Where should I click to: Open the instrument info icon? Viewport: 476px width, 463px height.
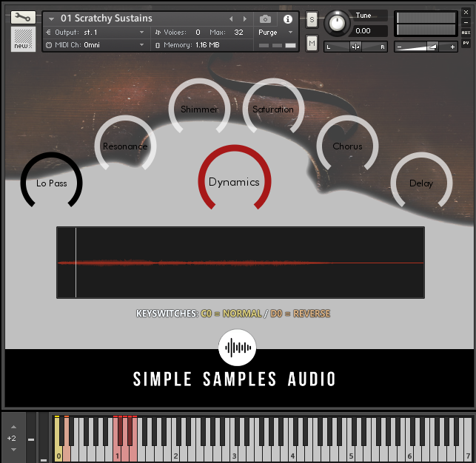288,18
